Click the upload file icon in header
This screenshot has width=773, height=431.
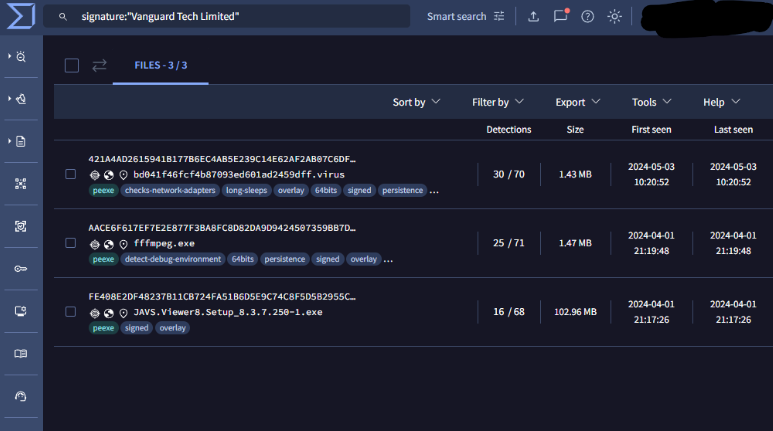click(x=533, y=17)
